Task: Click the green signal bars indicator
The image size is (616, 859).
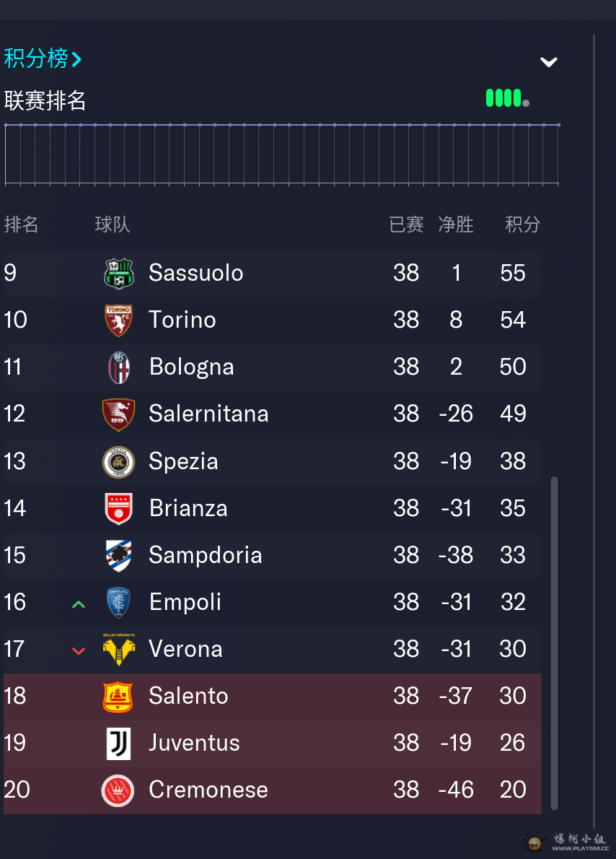Action: tap(508, 98)
